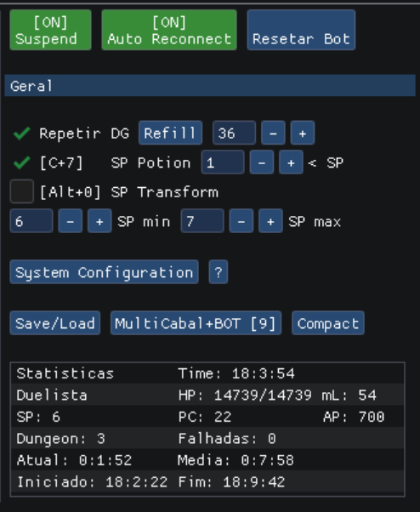This screenshot has height=512, width=420.
Task: Focus the SP Potion value field
Action: click(223, 162)
